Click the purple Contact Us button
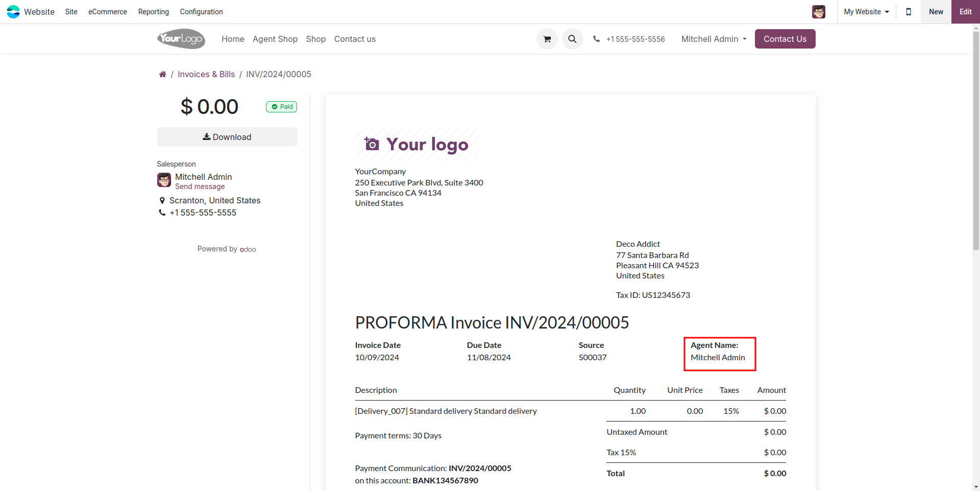 click(785, 39)
